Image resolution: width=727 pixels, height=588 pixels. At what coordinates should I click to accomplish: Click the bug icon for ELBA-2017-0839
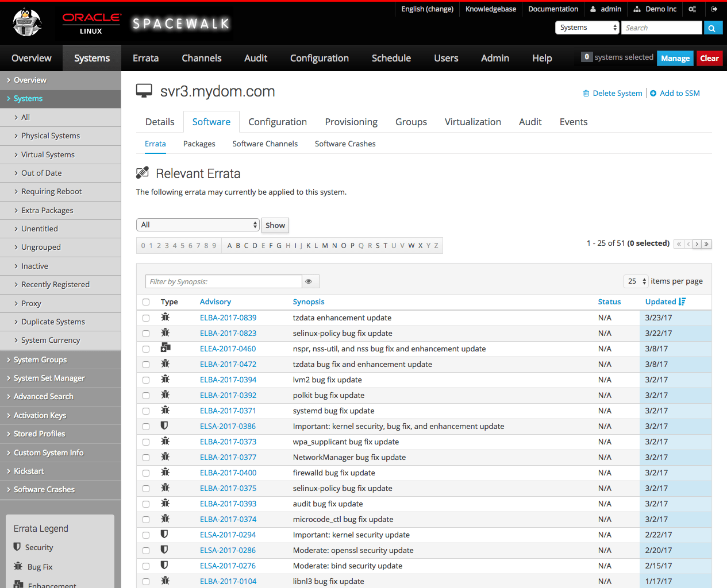pyautogui.click(x=166, y=317)
